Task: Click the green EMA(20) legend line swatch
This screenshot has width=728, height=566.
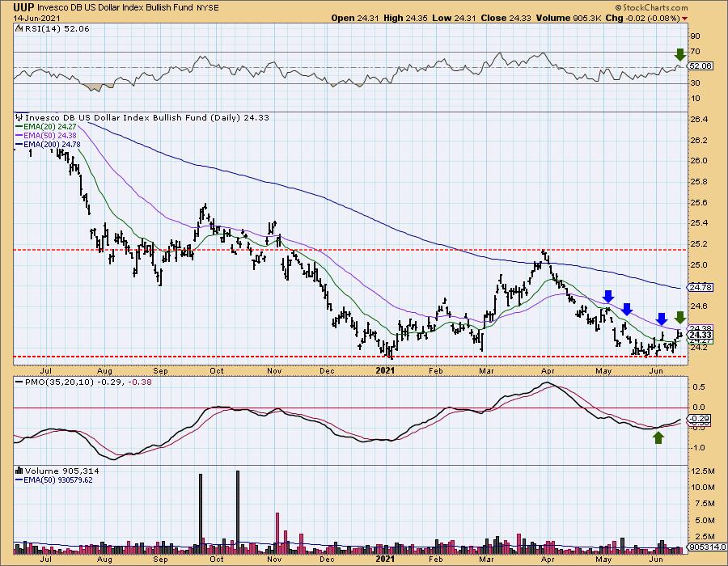Action: [x=19, y=127]
